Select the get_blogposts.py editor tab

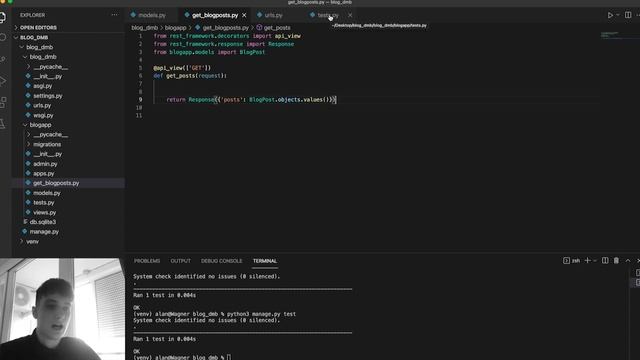pyautogui.click(x=215, y=15)
